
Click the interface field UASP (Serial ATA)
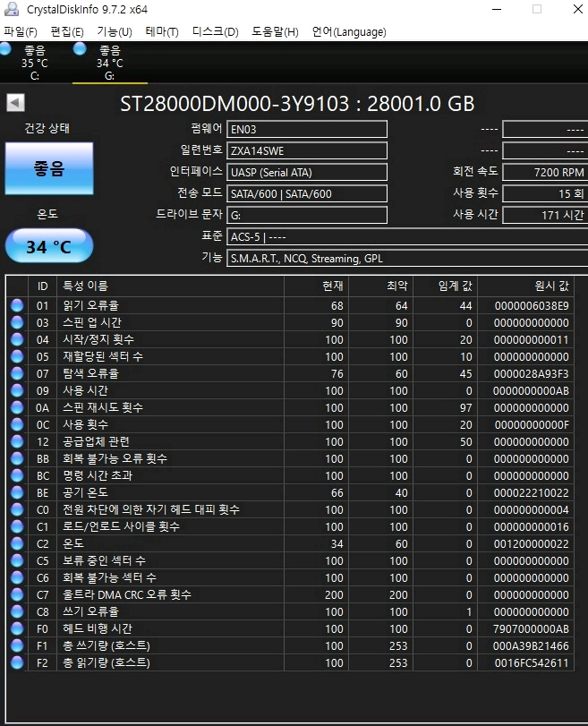coord(306,172)
